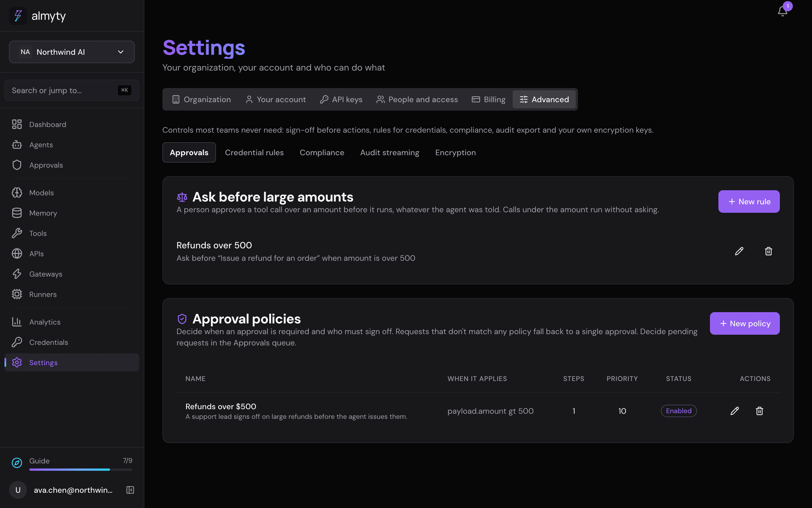Click the PRIORITY column header
Viewport: 812px width, 508px height.
click(x=622, y=379)
